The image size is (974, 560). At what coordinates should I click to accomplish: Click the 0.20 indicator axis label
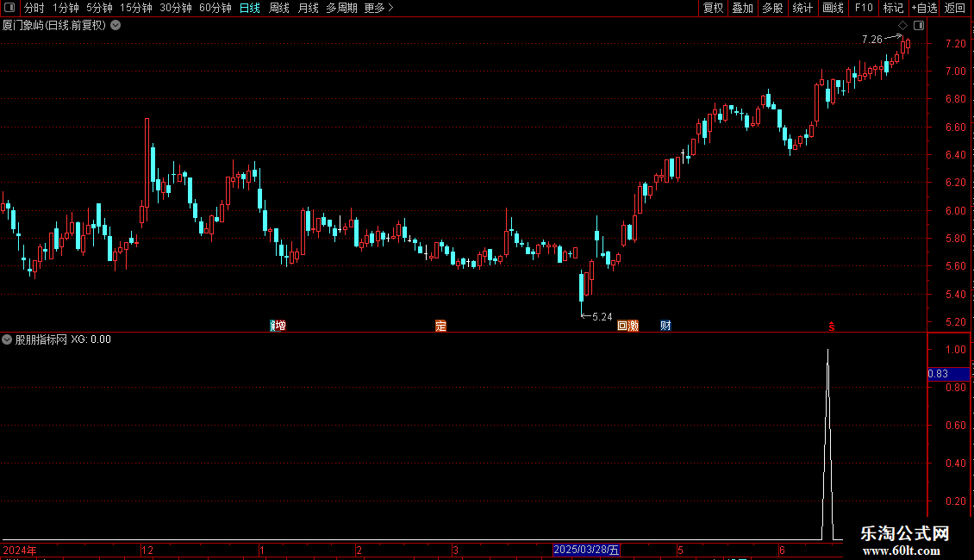[x=955, y=501]
